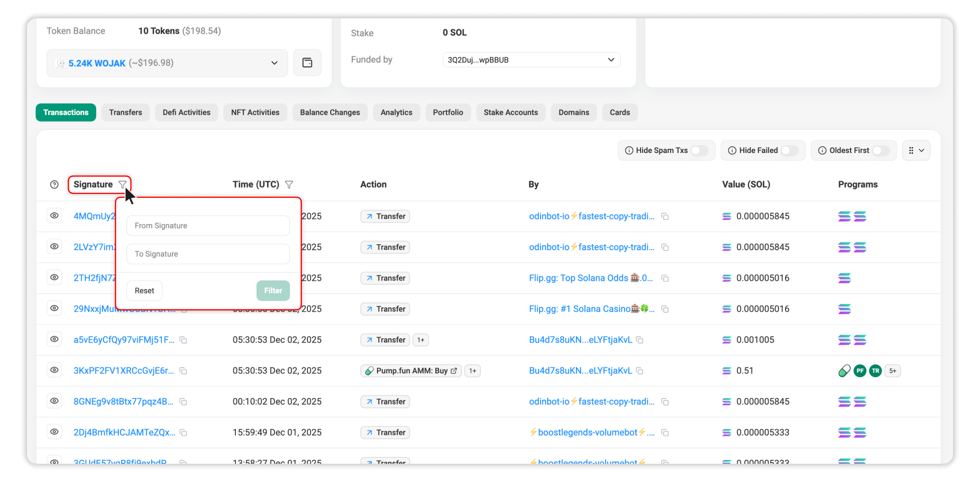Viewport: 980px width, 483px height.
Task: Click the Pump.fun AMM: Buy external link icon
Action: [454, 371]
